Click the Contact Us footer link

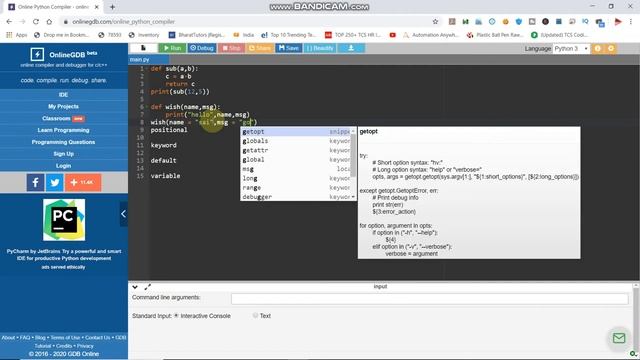pyautogui.click(x=98, y=338)
